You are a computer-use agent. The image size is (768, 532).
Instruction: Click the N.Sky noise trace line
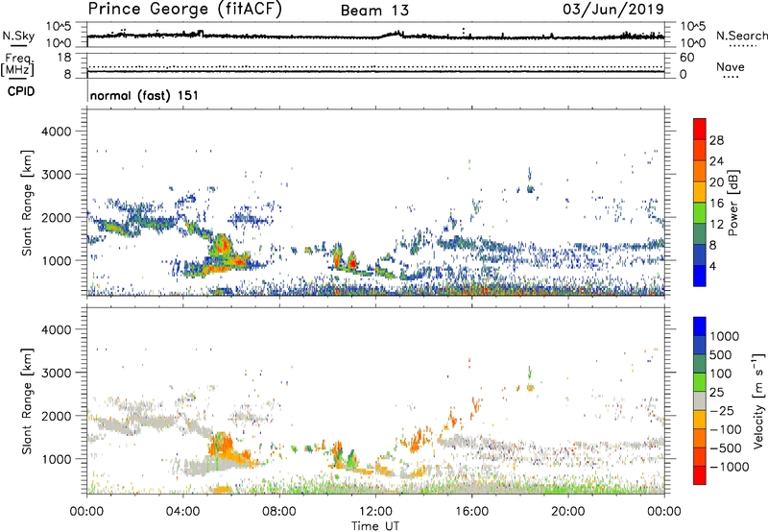pyautogui.click(x=375, y=36)
